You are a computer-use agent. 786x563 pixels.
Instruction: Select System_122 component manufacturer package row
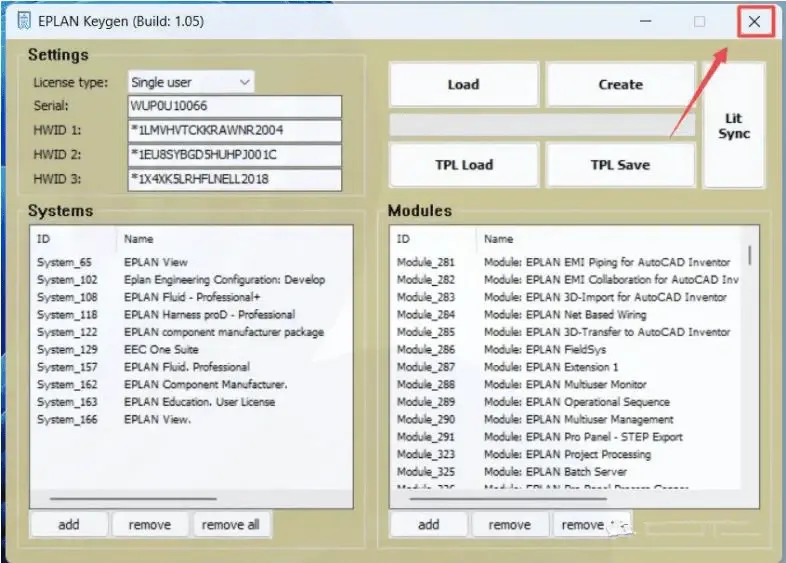point(191,332)
